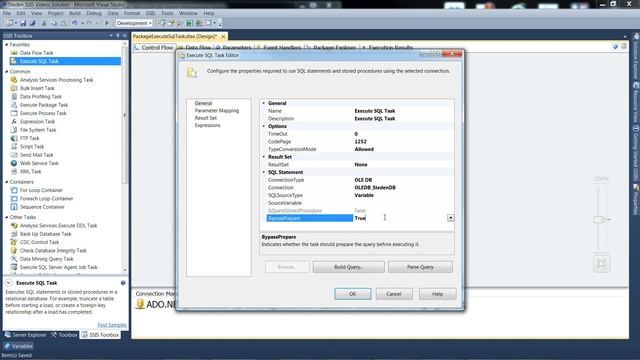Pick the Web Service Task icon
The width and height of the screenshot is (640, 360).
pyautogui.click(x=14, y=163)
